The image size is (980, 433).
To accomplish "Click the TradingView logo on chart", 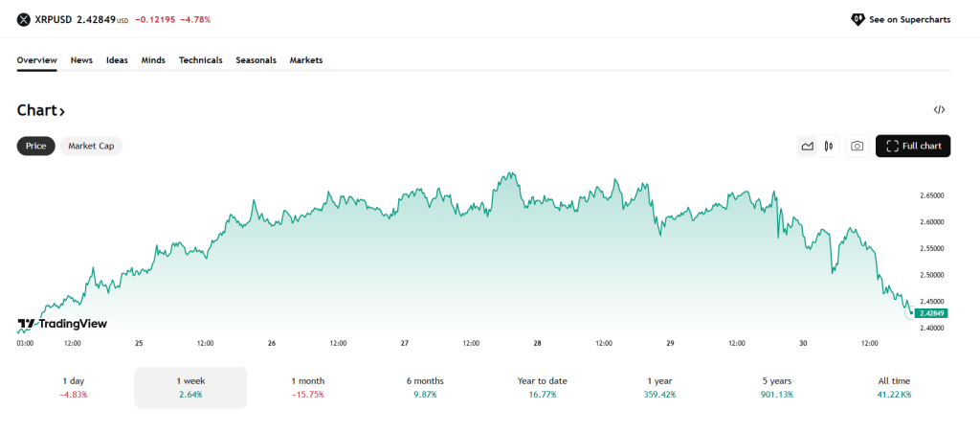I will pyautogui.click(x=62, y=324).
